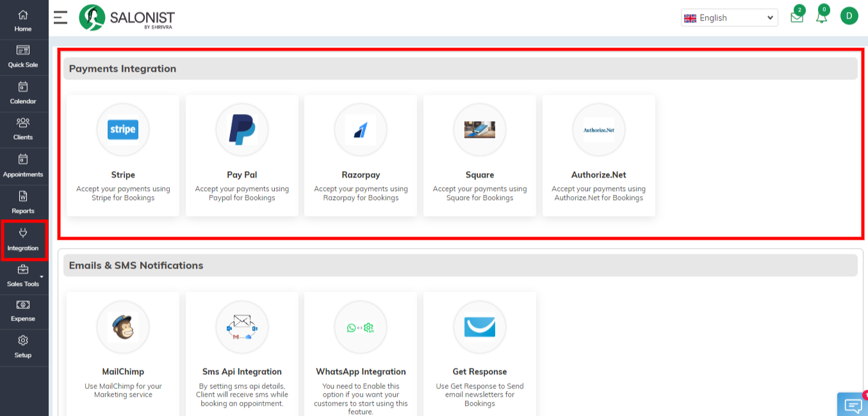Screen dimensions: 868x416
Task: Open Setup gear in sidebar
Action: 23,347
